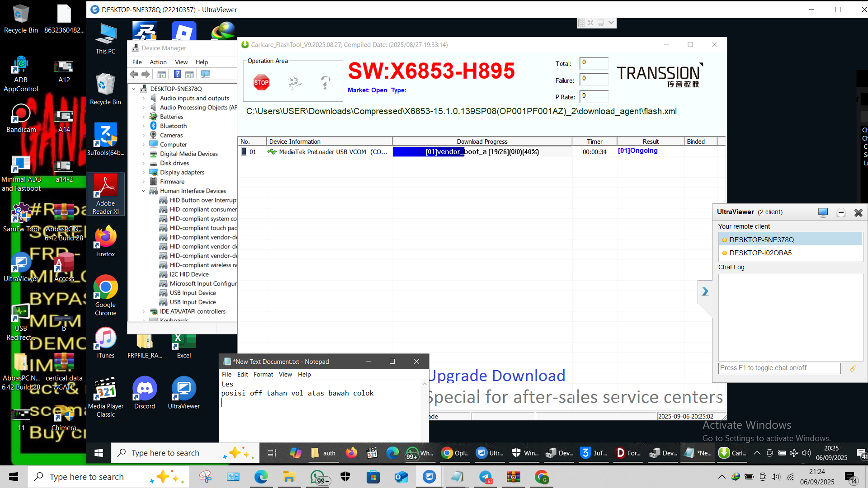Collapse Human Interface Devices tree node

(x=144, y=191)
